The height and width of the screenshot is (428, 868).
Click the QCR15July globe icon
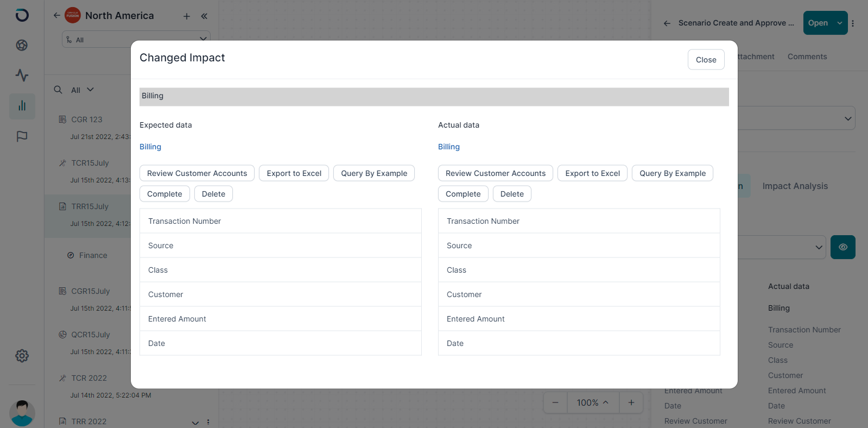(x=62, y=335)
